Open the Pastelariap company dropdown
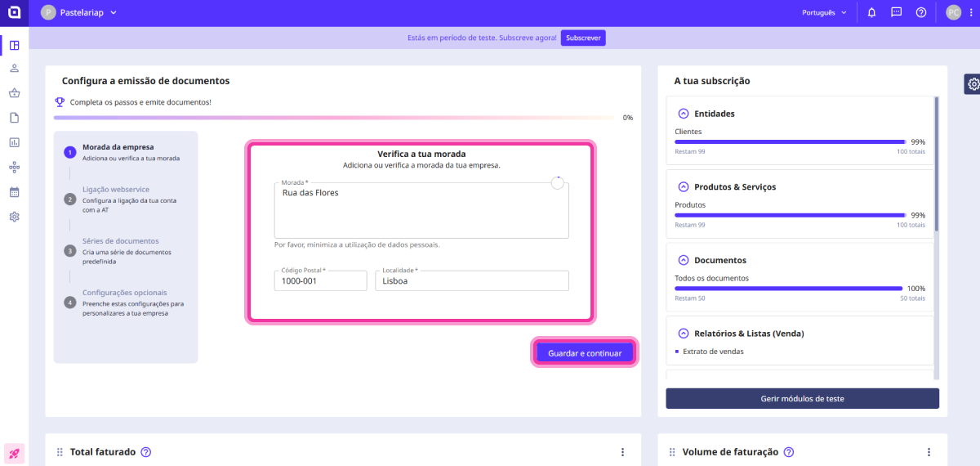Viewport: 980px width, 466px height. point(79,13)
